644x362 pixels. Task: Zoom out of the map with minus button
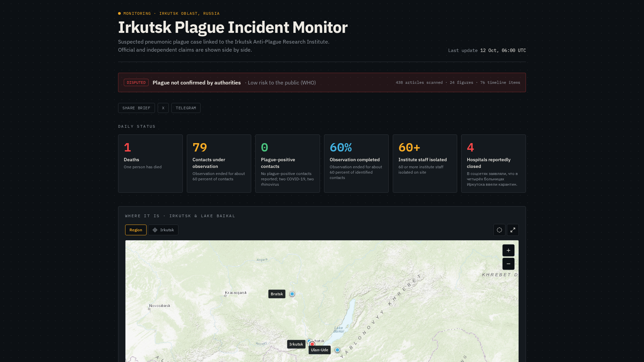tap(508, 264)
